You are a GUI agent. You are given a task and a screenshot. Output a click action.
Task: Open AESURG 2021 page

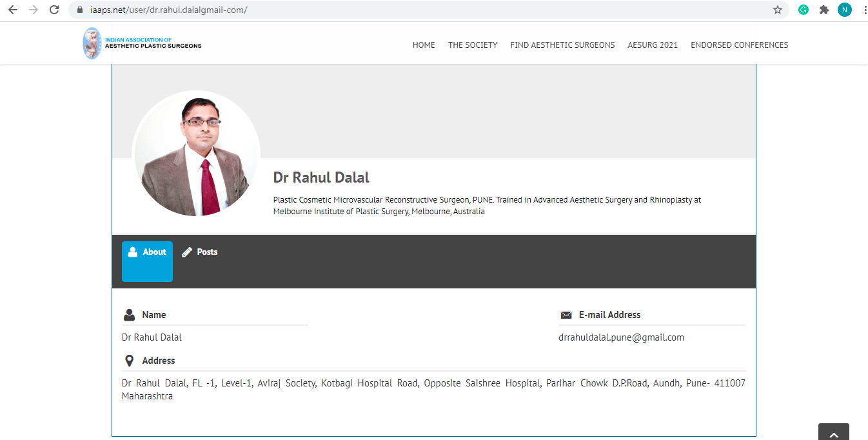click(653, 45)
